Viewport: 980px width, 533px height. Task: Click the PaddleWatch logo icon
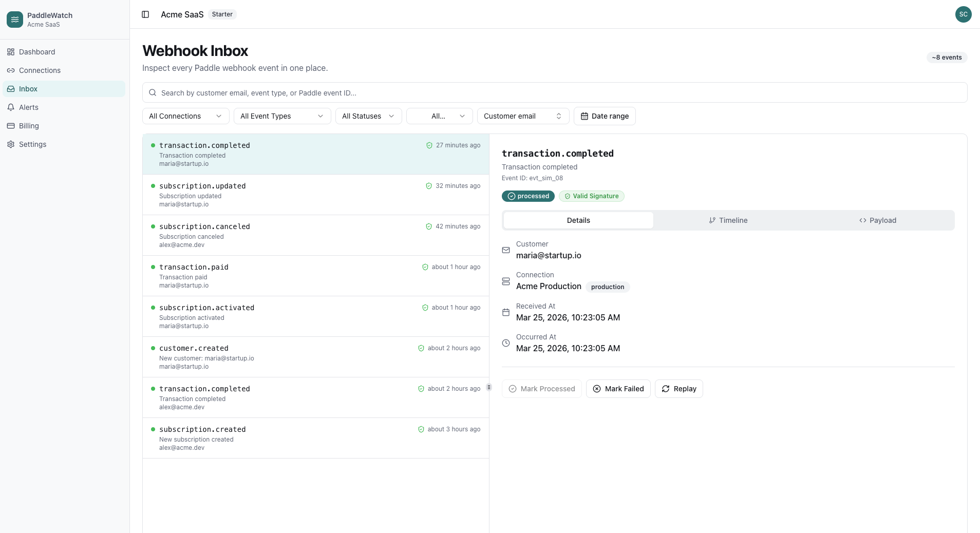[x=14, y=20]
